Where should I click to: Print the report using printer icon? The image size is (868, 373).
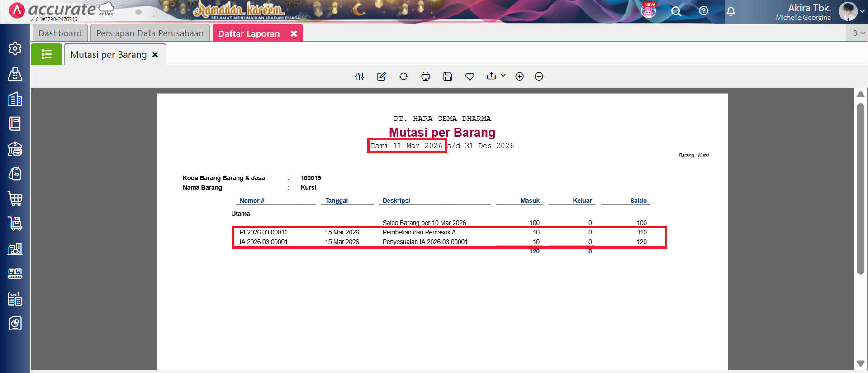point(426,77)
